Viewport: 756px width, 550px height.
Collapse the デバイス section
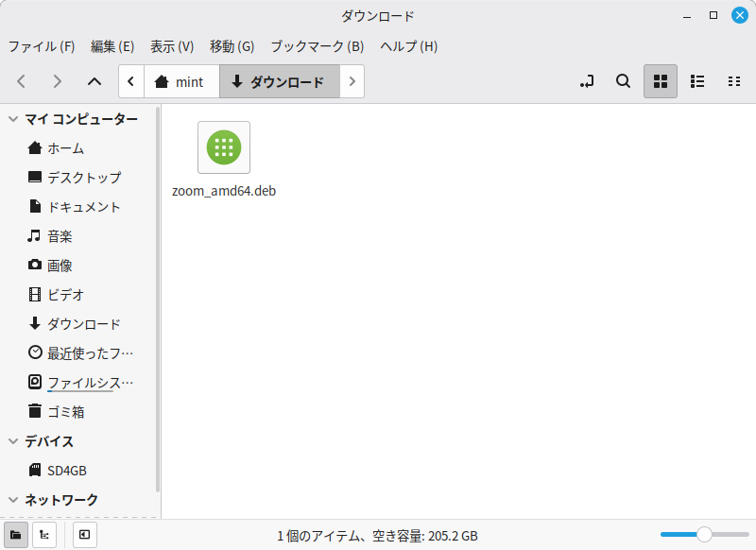coord(13,441)
